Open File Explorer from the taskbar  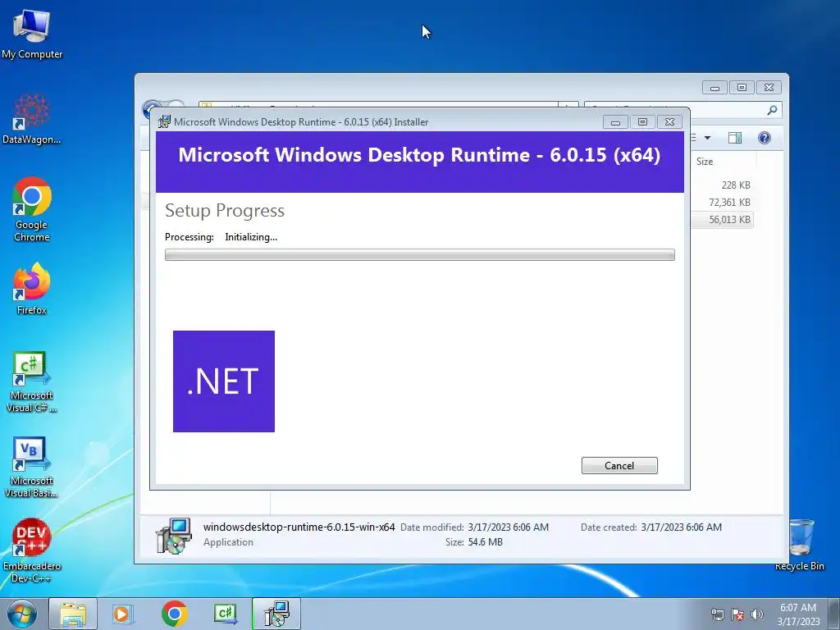tap(73, 614)
